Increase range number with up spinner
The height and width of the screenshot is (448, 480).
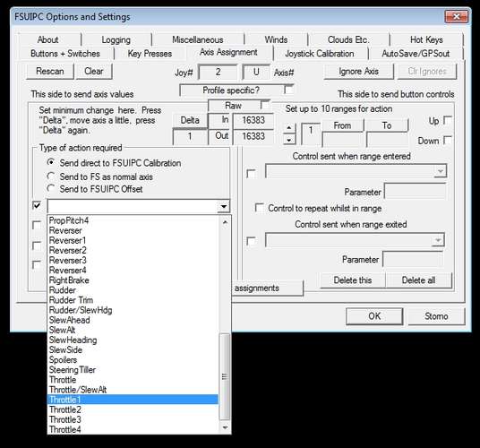pyautogui.click(x=289, y=127)
